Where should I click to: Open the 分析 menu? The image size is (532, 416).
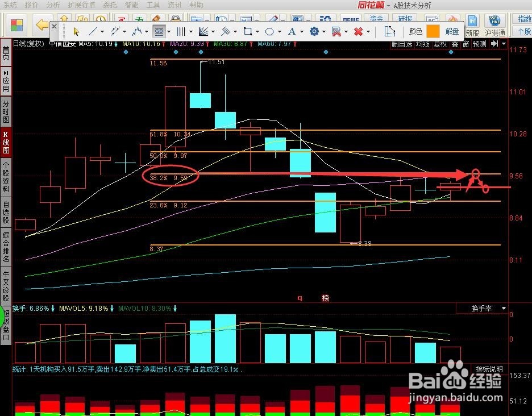tap(53, 5)
